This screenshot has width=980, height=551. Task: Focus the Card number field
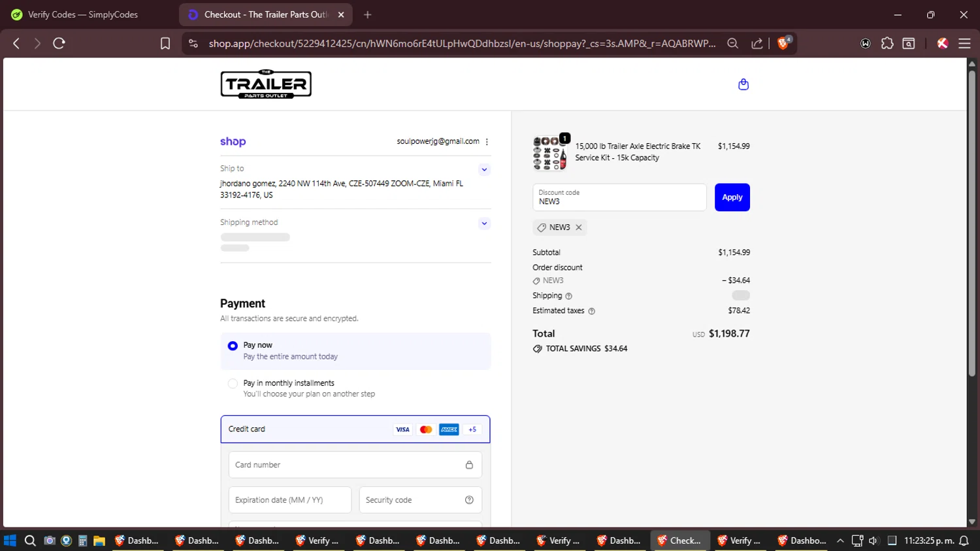point(355,465)
